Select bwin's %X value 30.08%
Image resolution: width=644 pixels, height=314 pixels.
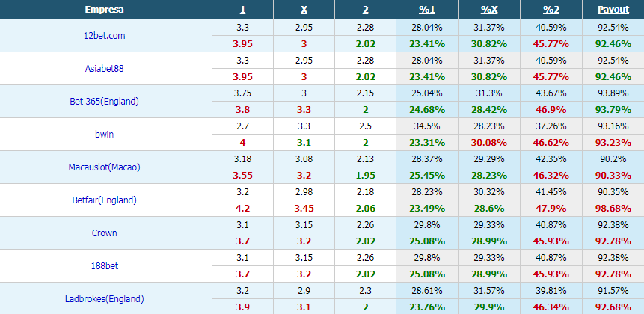pyautogui.click(x=488, y=143)
